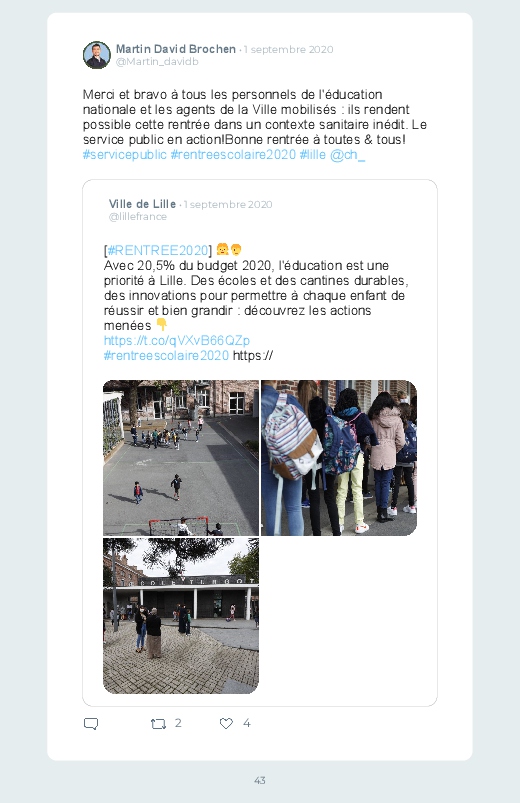Open the #RENTREE2020 hashtag in quoted tweet

(158, 250)
